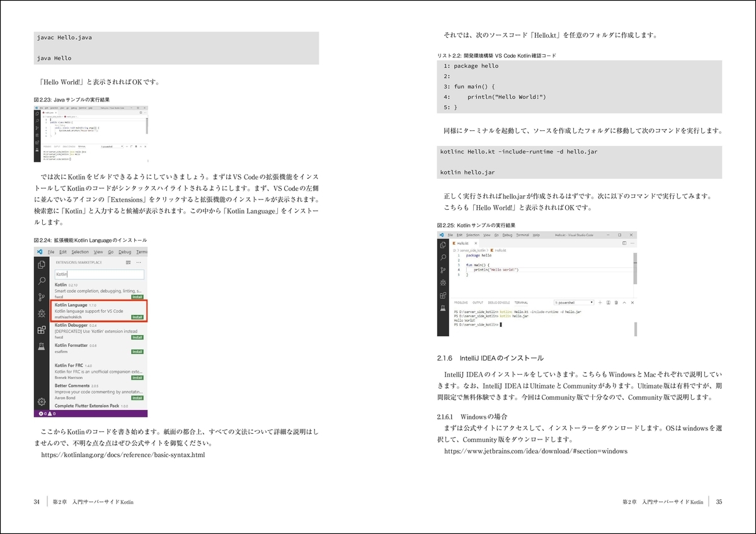Install the Kotlin For FRC extension
The height and width of the screenshot is (534, 756).
pyautogui.click(x=137, y=377)
